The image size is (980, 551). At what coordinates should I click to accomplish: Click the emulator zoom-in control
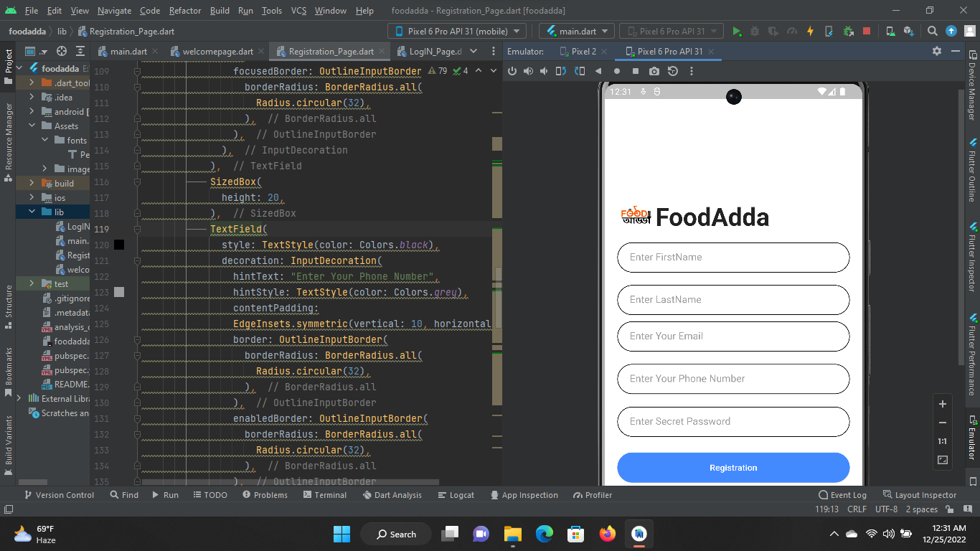[942, 403]
